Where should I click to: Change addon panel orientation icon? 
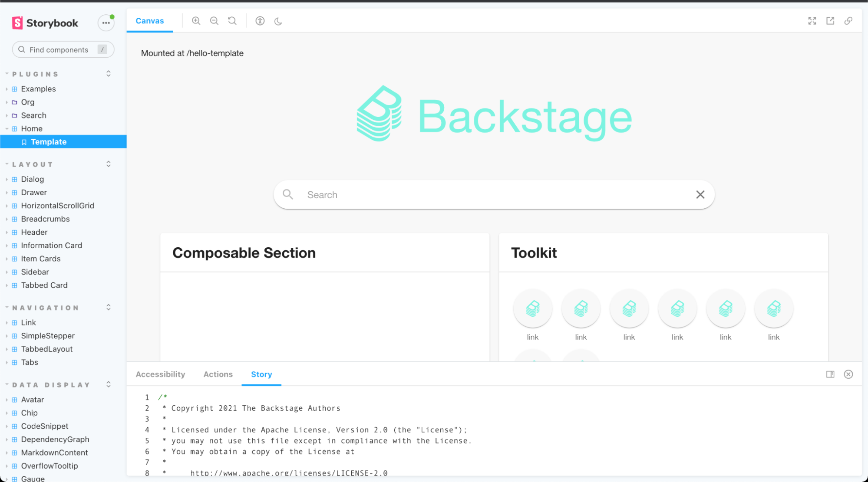click(x=830, y=374)
